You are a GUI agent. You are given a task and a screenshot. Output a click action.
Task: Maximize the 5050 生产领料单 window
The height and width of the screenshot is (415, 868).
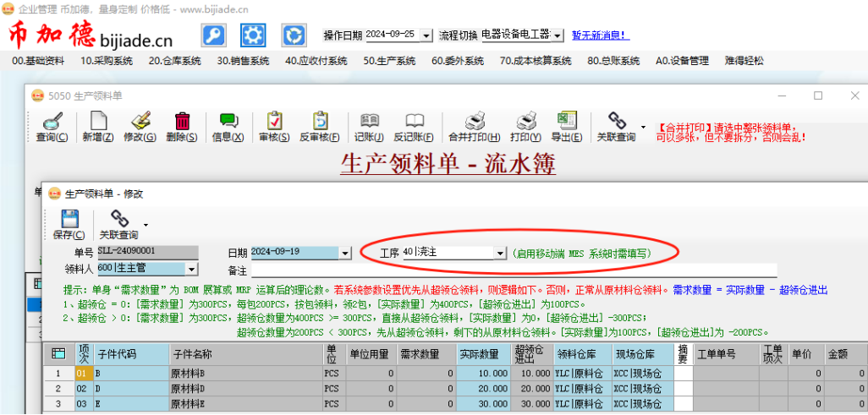coord(818,96)
